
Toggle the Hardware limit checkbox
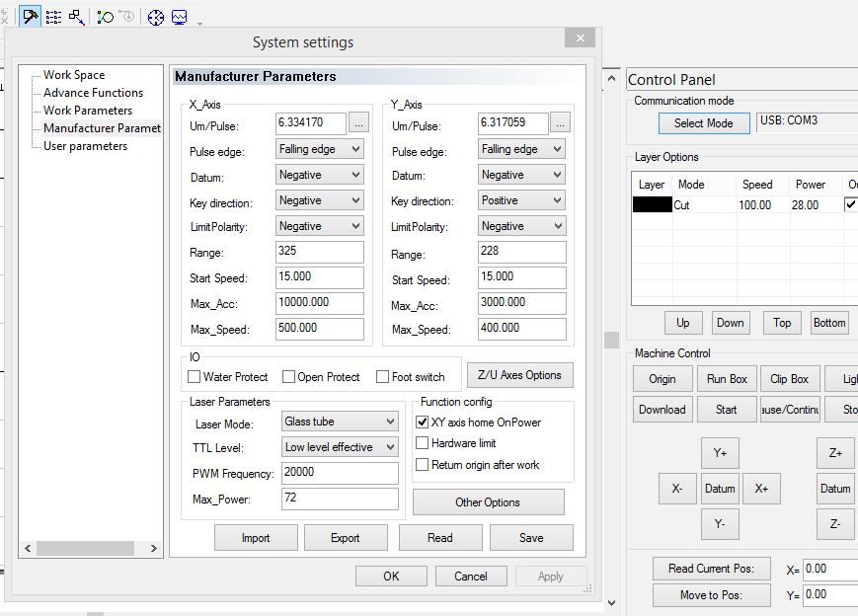[x=423, y=443]
